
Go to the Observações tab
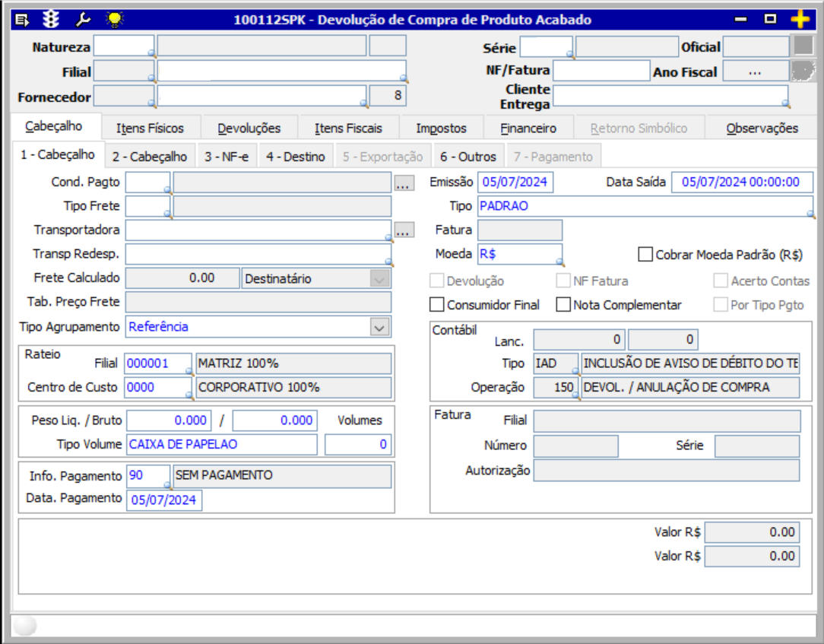tap(762, 128)
